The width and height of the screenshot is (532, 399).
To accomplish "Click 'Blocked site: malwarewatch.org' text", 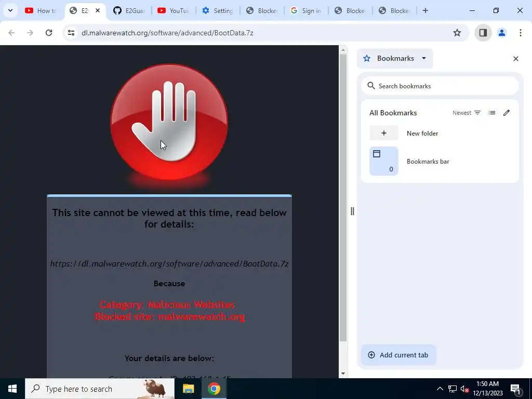I will [169, 316].
